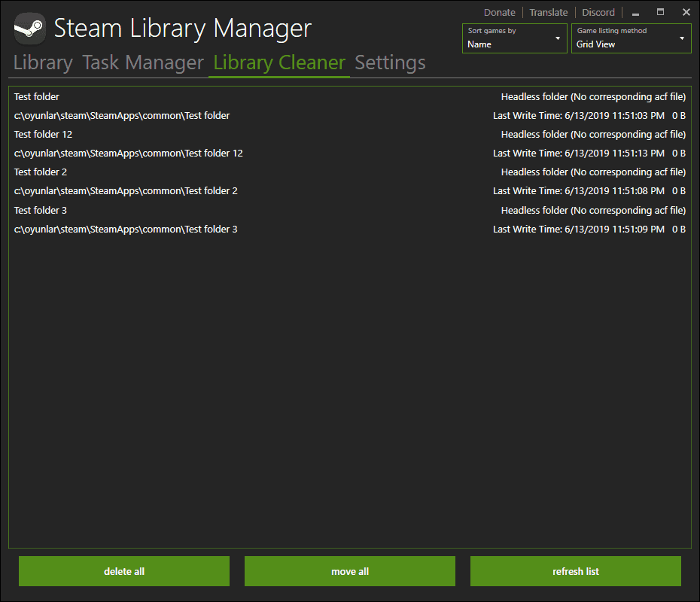Image resolution: width=700 pixels, height=602 pixels.
Task: Maximize the Steam Library Manager window
Action: coord(661,12)
